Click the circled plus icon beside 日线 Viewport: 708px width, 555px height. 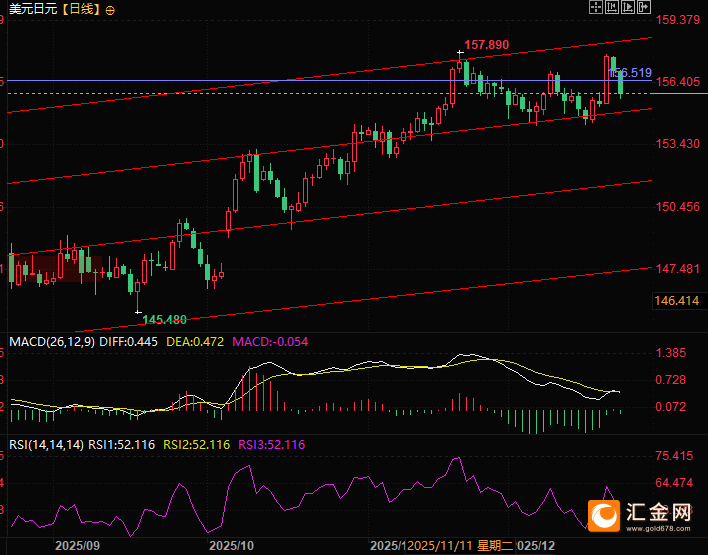110,10
